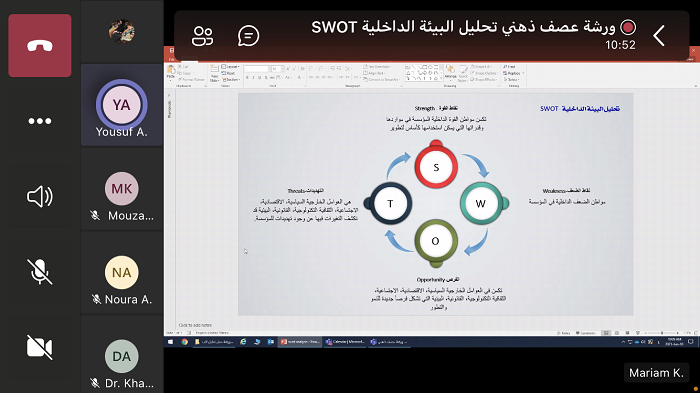This screenshot has width=700, height=393.
Task: Open the three-dots more options menu
Action: tap(40, 121)
